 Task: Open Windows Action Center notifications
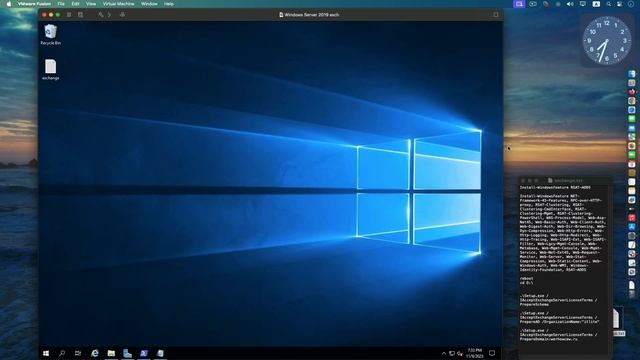[x=492, y=353]
